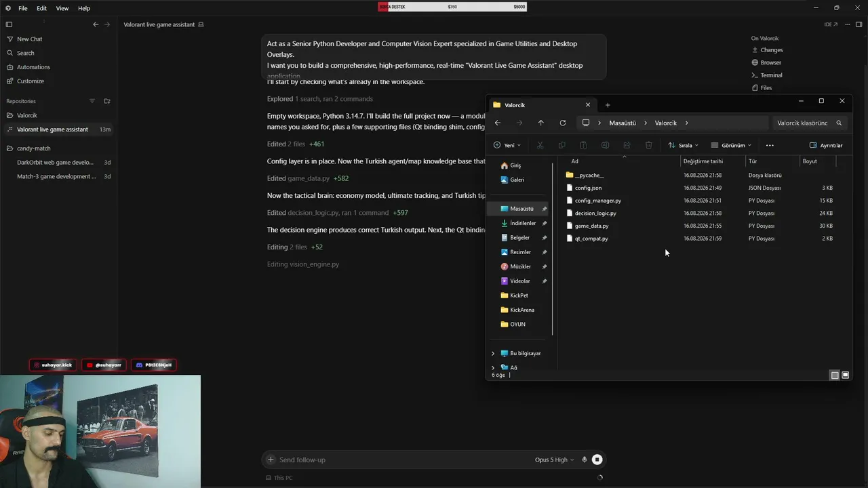The image size is (868, 488).
Task: Go back in File Explorer
Action: (x=498, y=123)
